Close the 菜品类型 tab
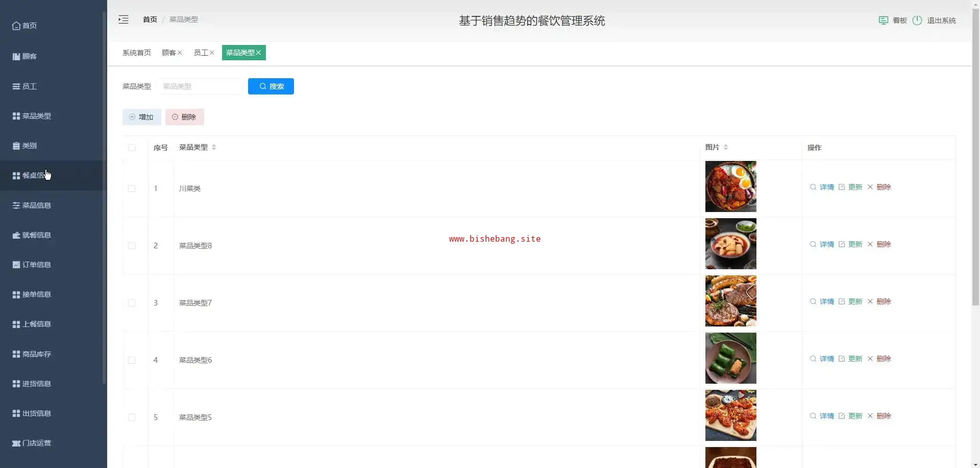Screen dimensions: 980x468 258,53
